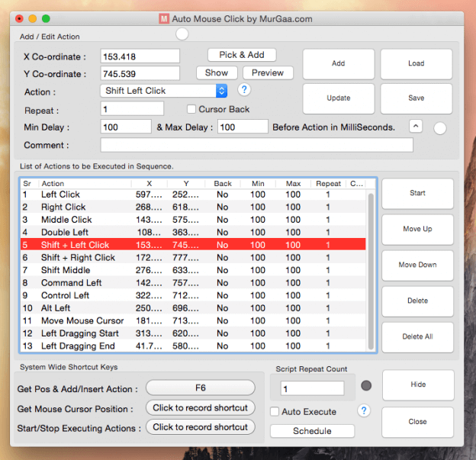Enable the Auto Execute checkbox

point(275,411)
